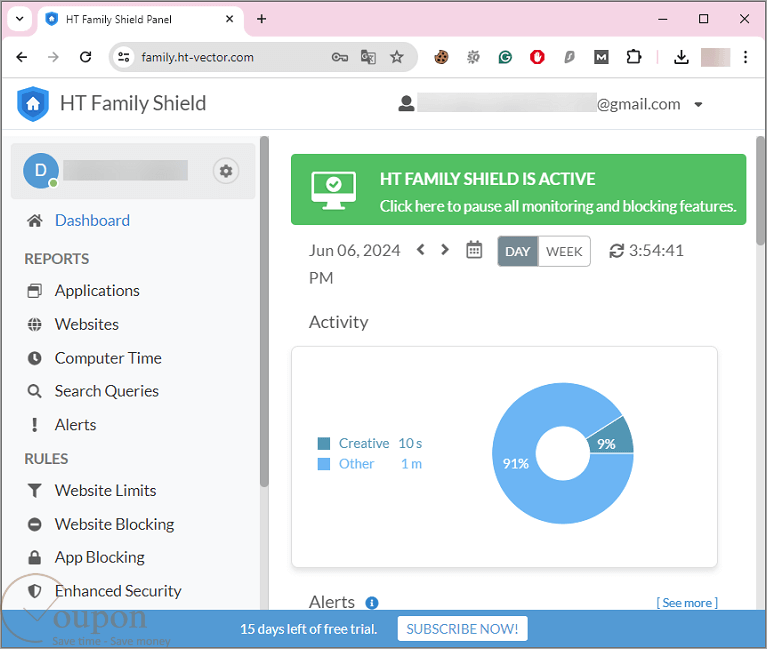This screenshot has height=649, width=767.
Task: Click the App Blocking lock icon
Action: point(34,558)
